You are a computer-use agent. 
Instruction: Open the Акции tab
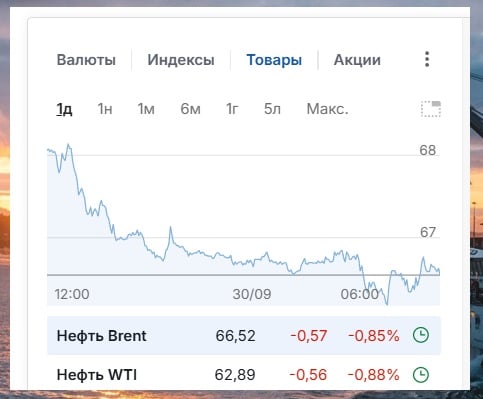pyautogui.click(x=357, y=60)
